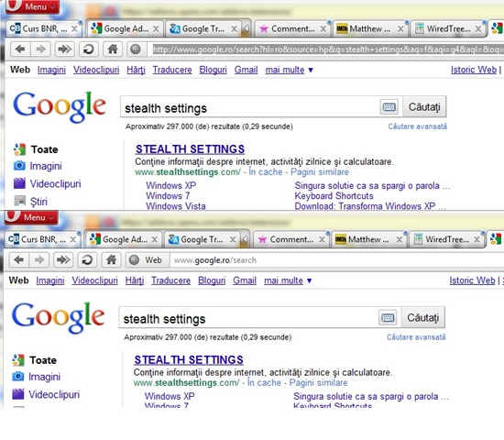Open the Keyboard Shortcuts sitelink in the upper results
504x440 pixels.
click(x=334, y=196)
